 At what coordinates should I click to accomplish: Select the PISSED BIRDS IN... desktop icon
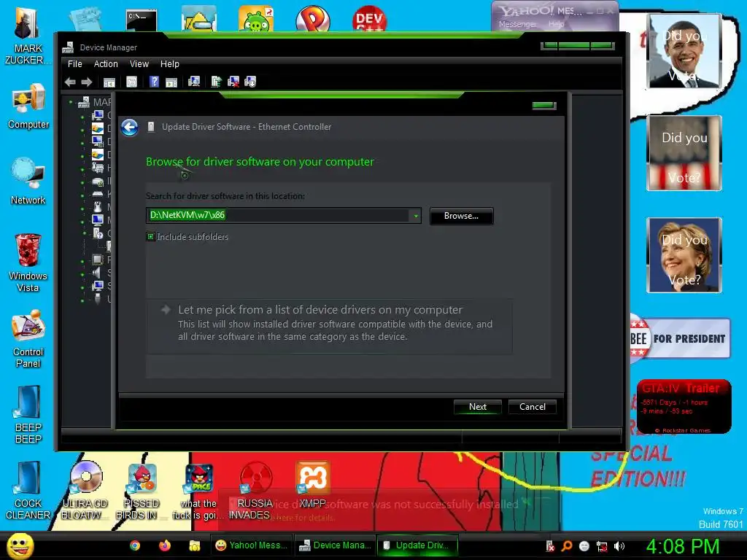141,491
